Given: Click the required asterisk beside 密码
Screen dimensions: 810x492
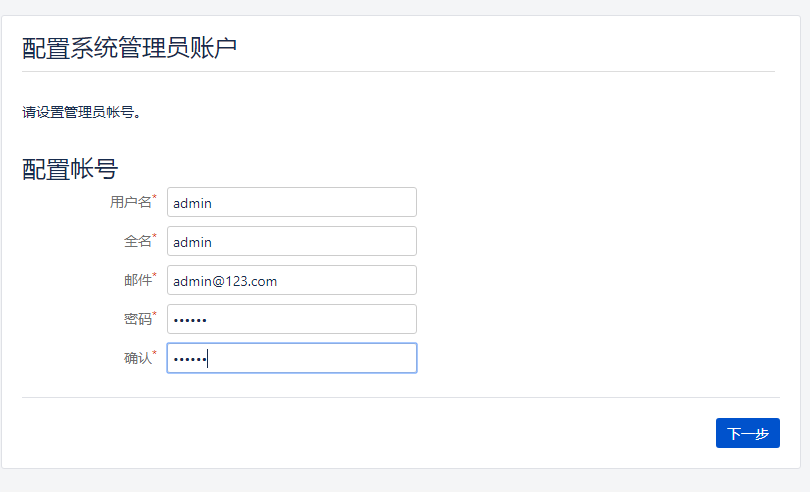Looking at the screenshot, I should [x=155, y=314].
